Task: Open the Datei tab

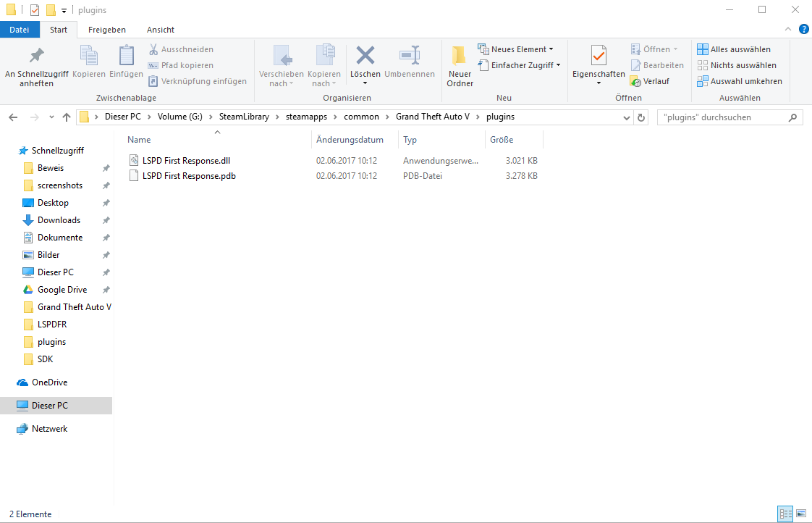Action: 19,30
